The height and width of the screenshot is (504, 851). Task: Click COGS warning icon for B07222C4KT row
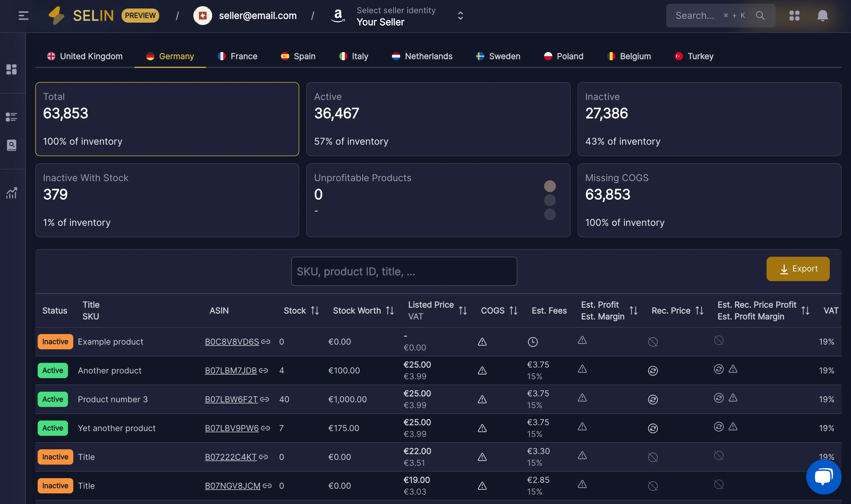click(482, 457)
